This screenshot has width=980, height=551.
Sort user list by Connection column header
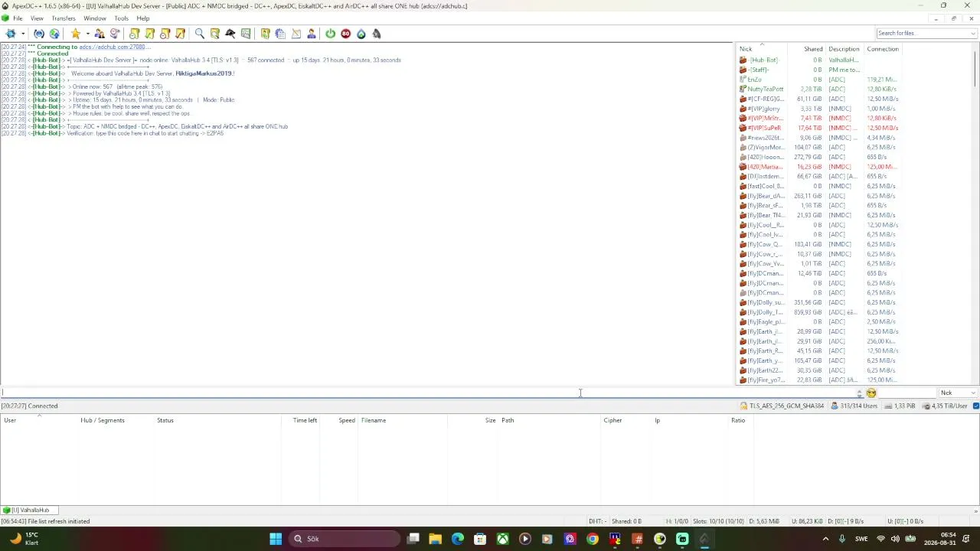[x=883, y=49]
